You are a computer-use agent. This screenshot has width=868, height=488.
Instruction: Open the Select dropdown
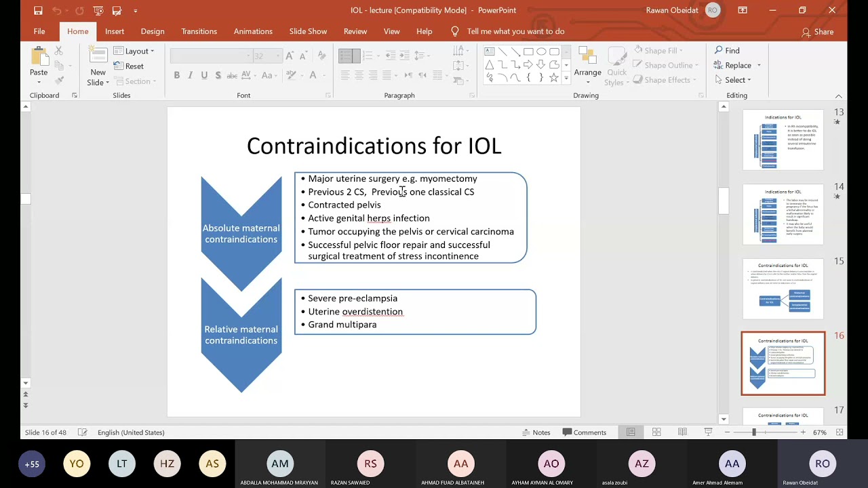point(732,80)
